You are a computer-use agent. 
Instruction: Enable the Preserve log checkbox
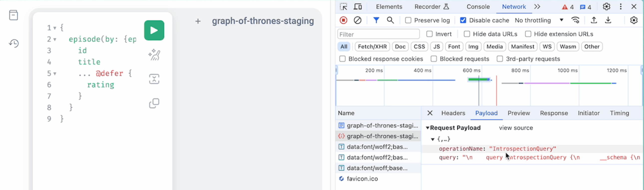pyautogui.click(x=408, y=20)
